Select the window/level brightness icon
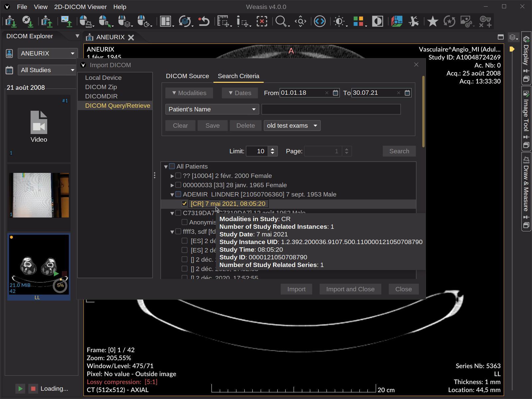Viewport: 532px width, 399px height. [339, 22]
